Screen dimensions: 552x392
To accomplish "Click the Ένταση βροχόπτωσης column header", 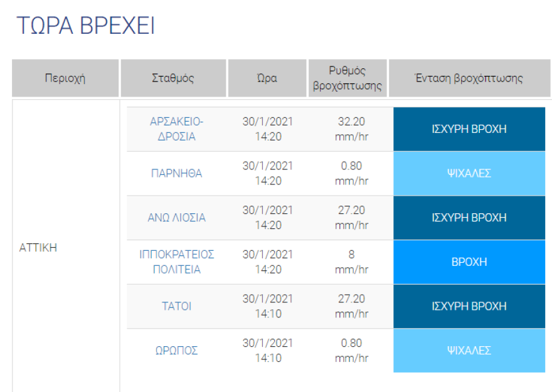I will tap(469, 78).
